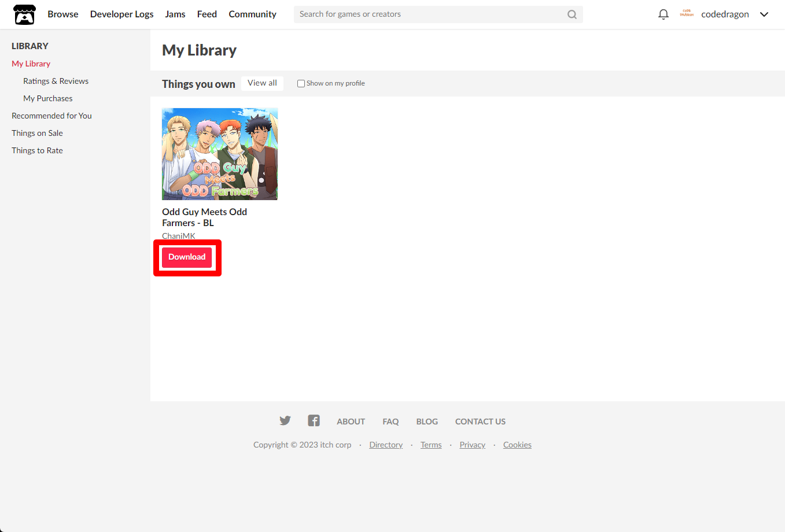Select My Library in sidebar
Image resolution: width=785 pixels, height=532 pixels.
pos(31,64)
